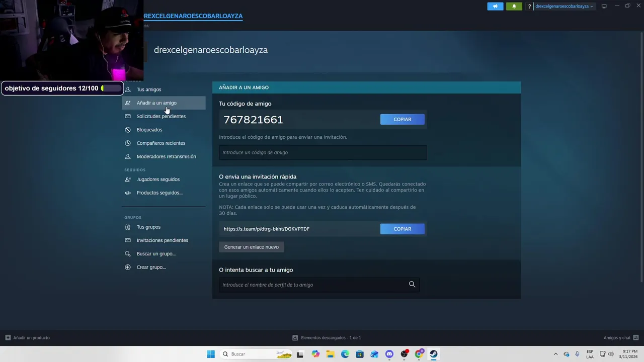Expand the system tray hidden icons chevron

point(555,354)
